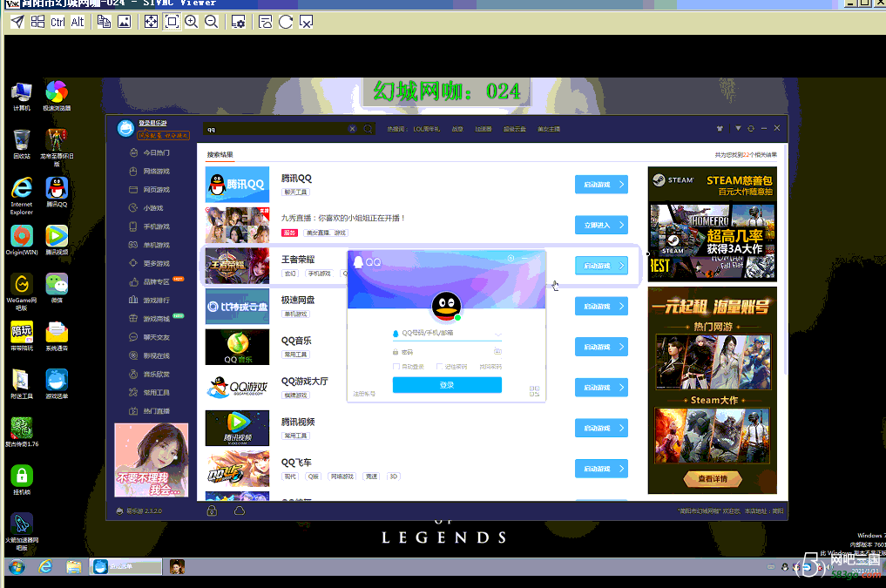Click the 腾讯QQ result thumbnail
The height and width of the screenshot is (588, 886).
[237, 184]
